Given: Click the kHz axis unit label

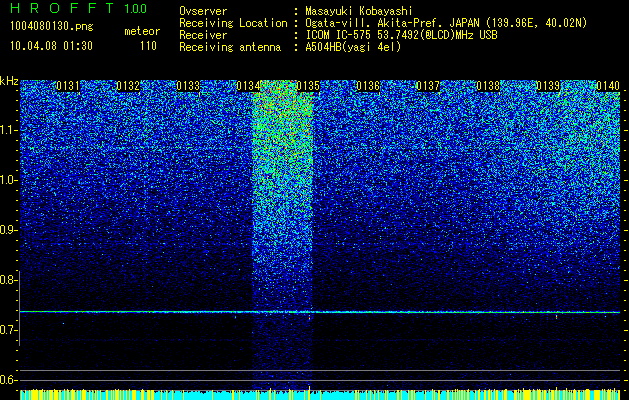Looking at the screenshot, I should (9, 81).
